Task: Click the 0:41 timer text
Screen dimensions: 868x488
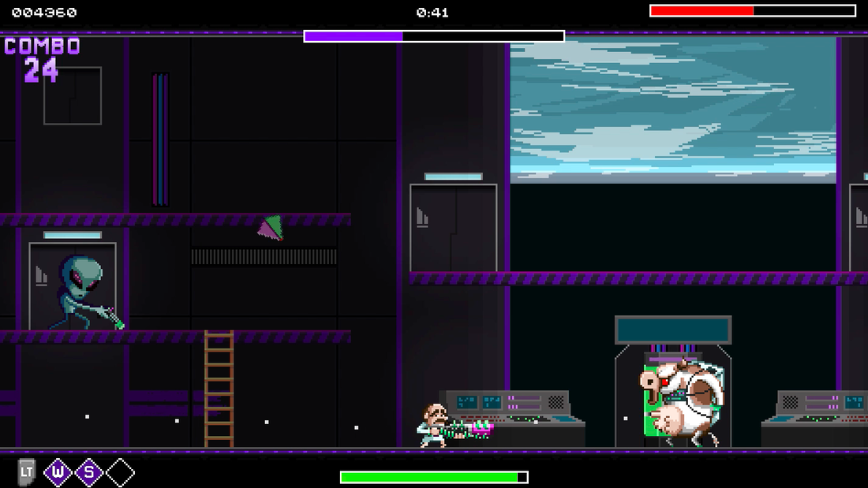Action: coord(432,12)
